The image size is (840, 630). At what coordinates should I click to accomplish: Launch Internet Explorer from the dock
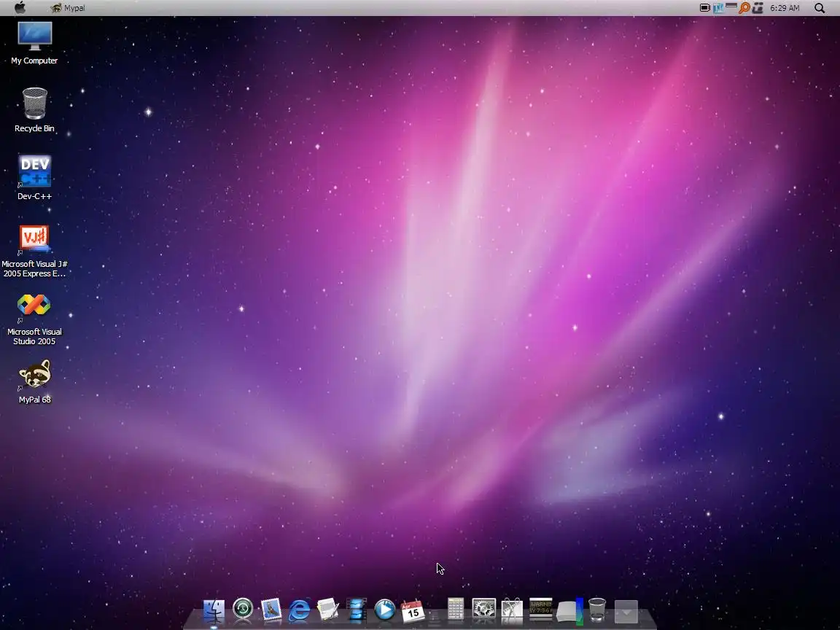(300, 610)
